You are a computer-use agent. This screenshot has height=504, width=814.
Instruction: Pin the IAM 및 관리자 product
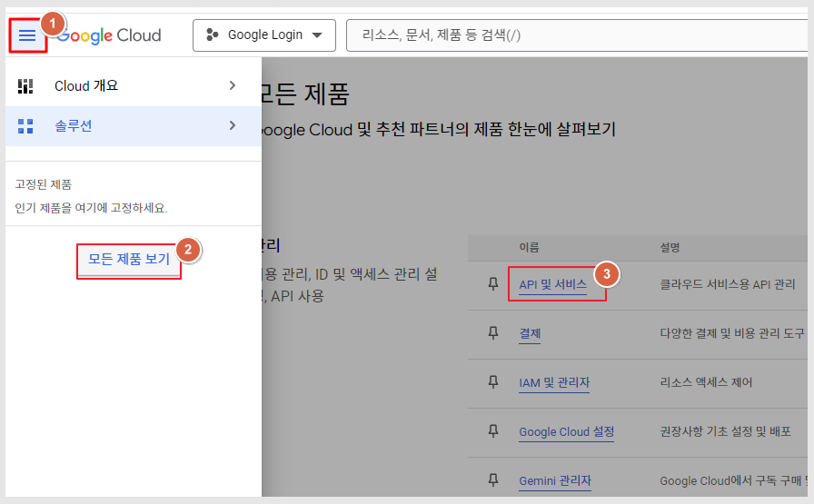(493, 382)
